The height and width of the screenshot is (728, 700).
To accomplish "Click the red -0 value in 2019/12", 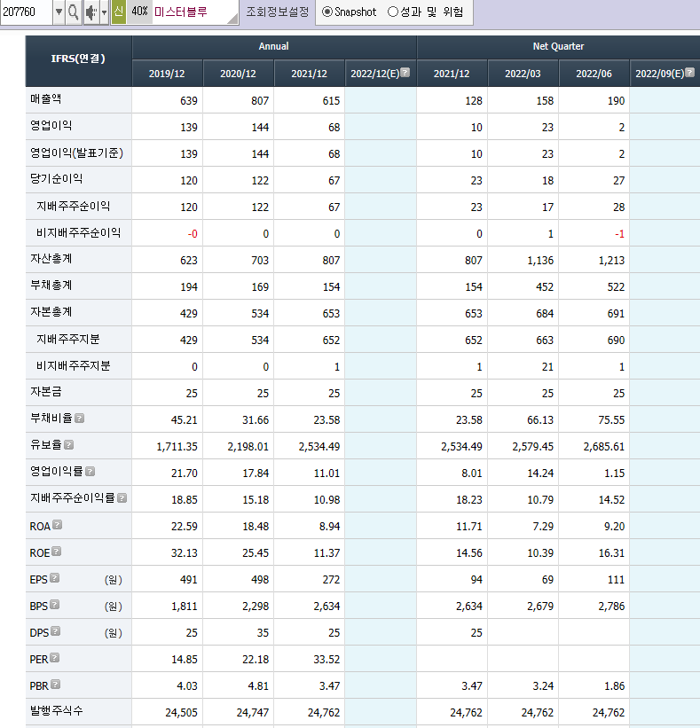I will (193, 234).
